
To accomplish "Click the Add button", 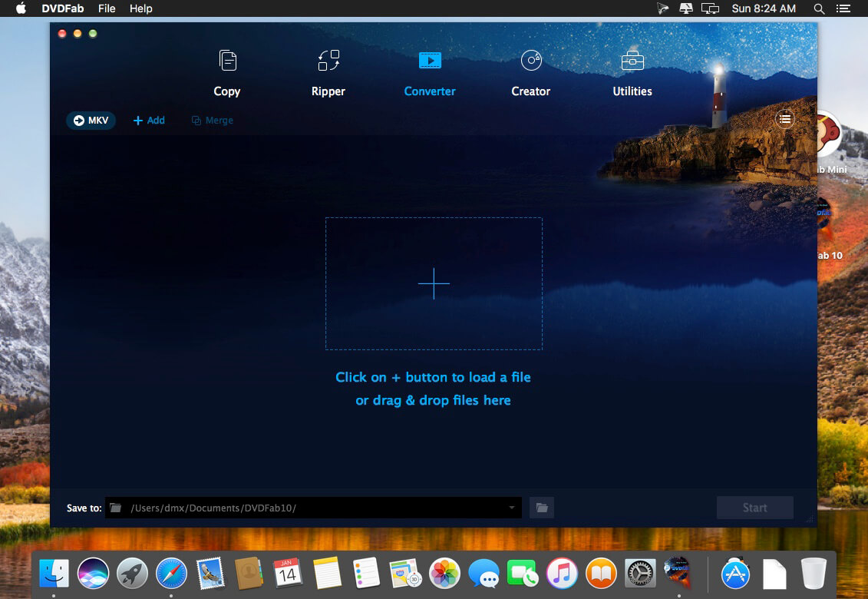I will click(149, 121).
